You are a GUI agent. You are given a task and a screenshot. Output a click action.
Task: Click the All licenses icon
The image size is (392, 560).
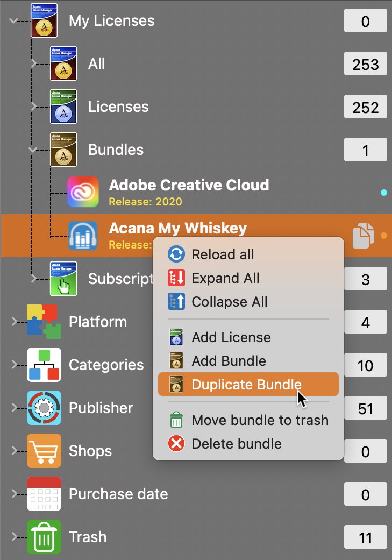(63, 63)
